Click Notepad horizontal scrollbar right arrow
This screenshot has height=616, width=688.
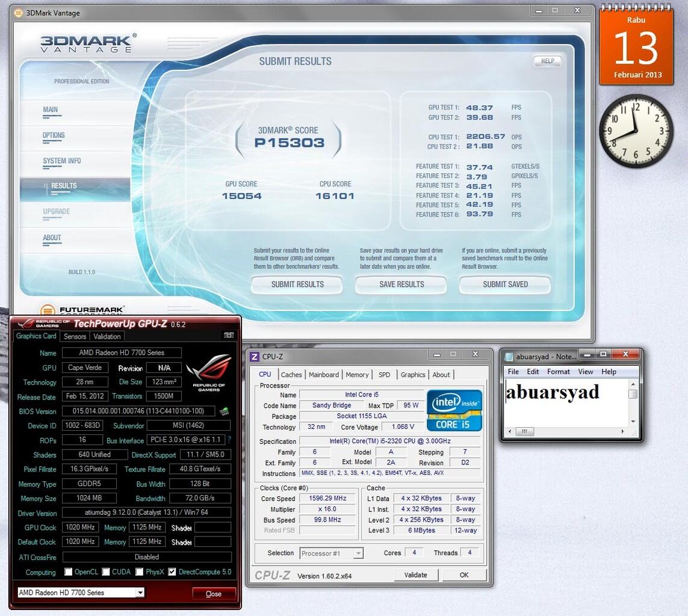623,431
